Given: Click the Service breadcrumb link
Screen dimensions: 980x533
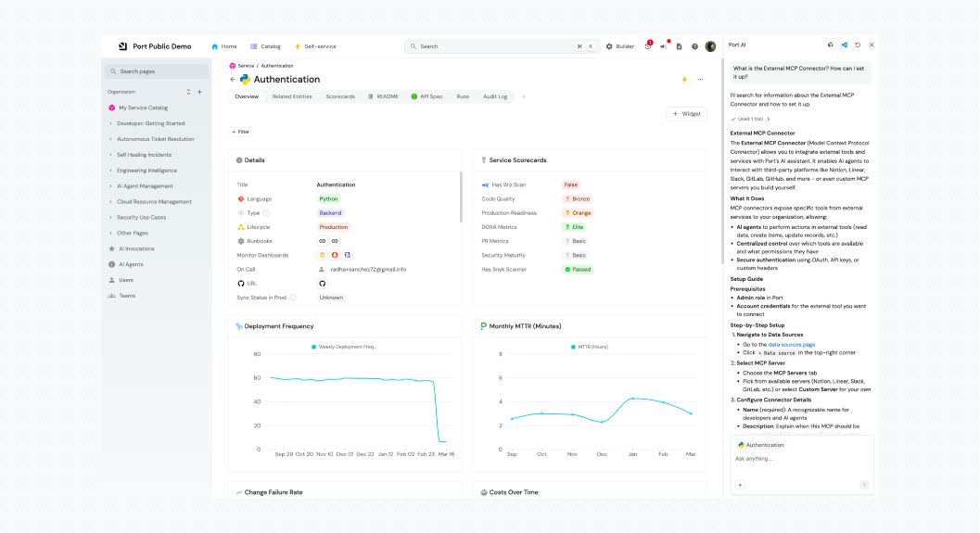Looking at the screenshot, I should [x=246, y=66].
